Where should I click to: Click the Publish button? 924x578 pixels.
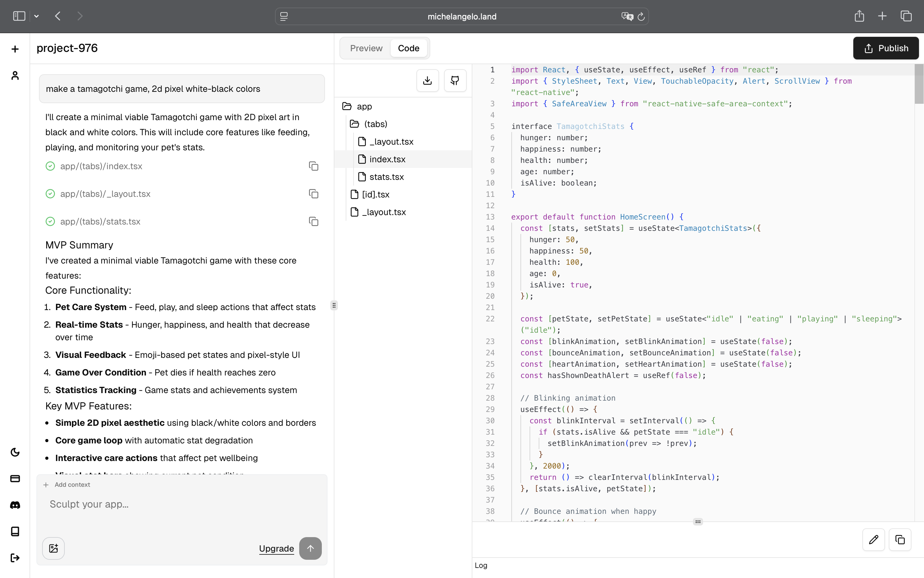(885, 48)
